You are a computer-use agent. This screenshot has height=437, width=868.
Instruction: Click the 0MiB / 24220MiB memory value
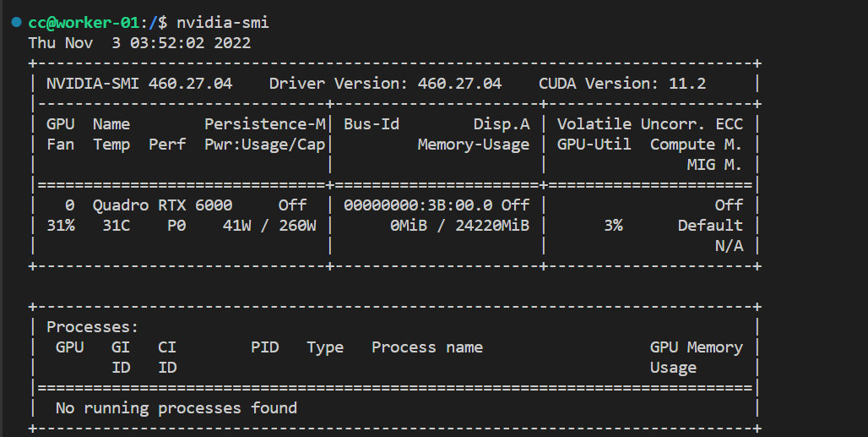[459, 226]
